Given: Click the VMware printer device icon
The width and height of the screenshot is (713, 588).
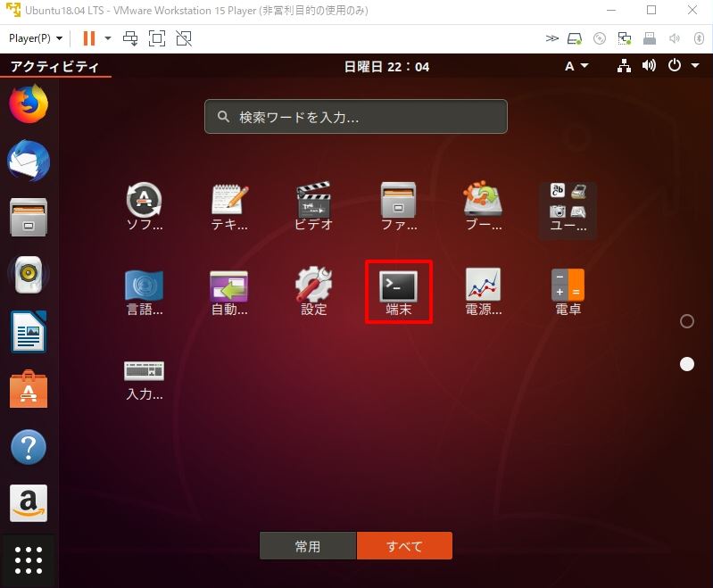Looking at the screenshot, I should coord(650,38).
